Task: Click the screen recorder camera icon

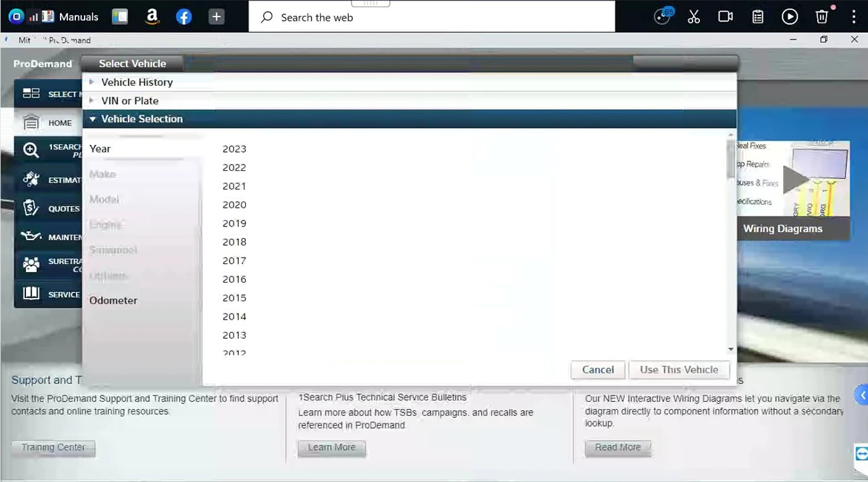Action: (x=725, y=17)
